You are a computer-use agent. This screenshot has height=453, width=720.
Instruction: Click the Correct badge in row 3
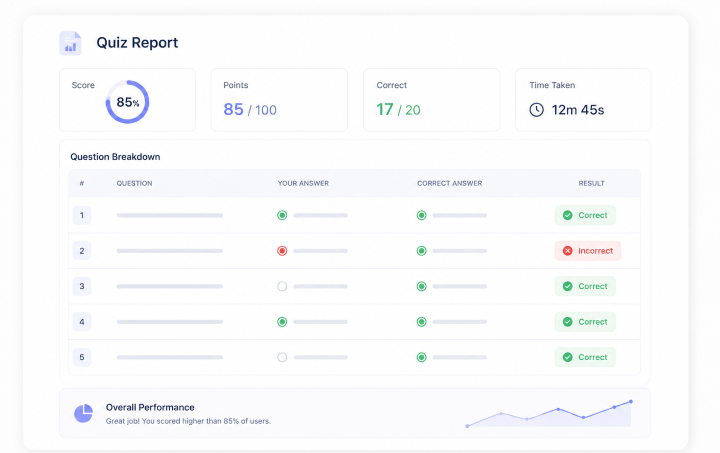point(585,286)
